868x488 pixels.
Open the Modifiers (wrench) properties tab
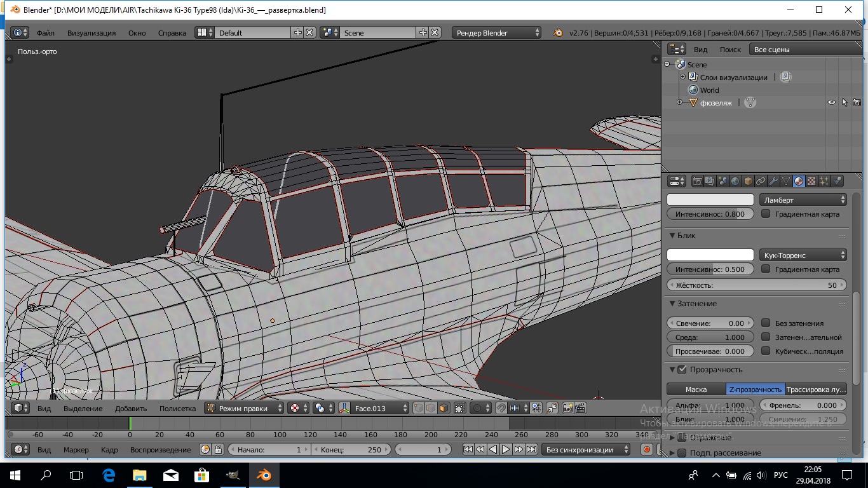click(773, 181)
